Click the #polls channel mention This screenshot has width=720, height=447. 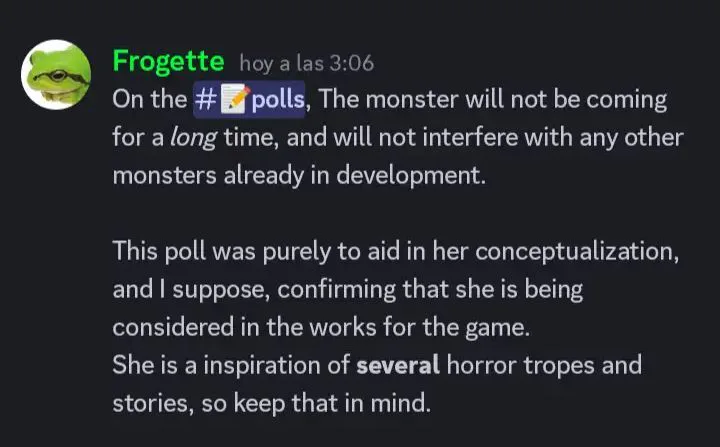249,100
